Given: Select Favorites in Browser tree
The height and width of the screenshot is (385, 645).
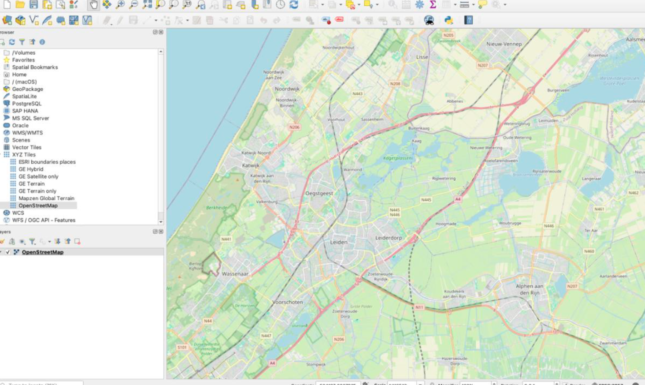Looking at the screenshot, I should (23, 60).
